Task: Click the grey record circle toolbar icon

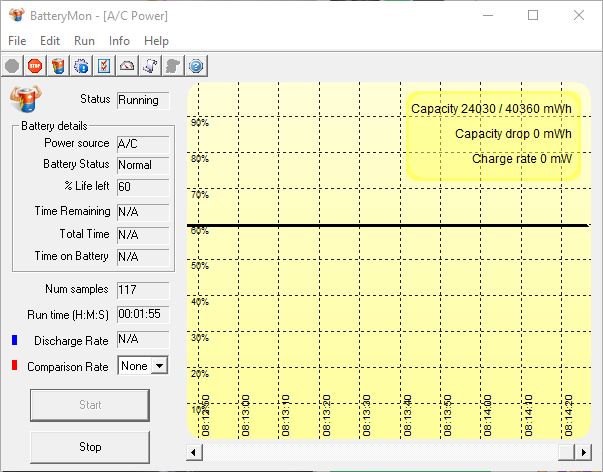Action: 13,66
